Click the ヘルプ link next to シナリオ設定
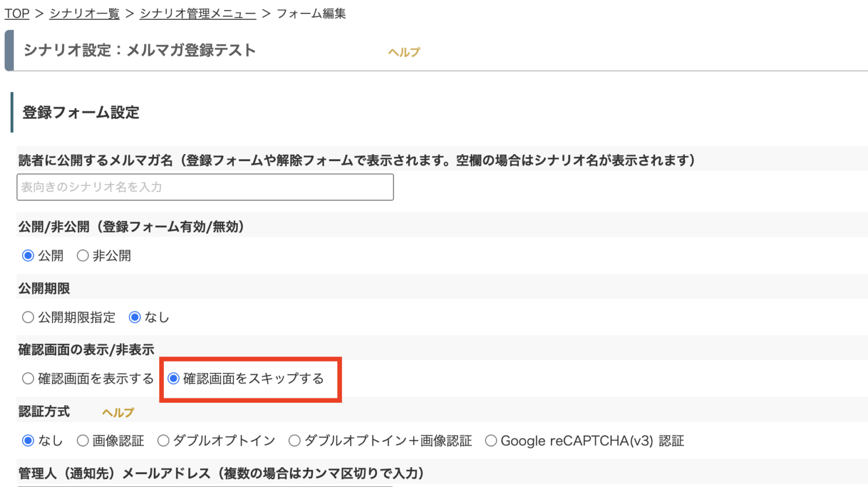This screenshot has width=868, height=487. 403,51
